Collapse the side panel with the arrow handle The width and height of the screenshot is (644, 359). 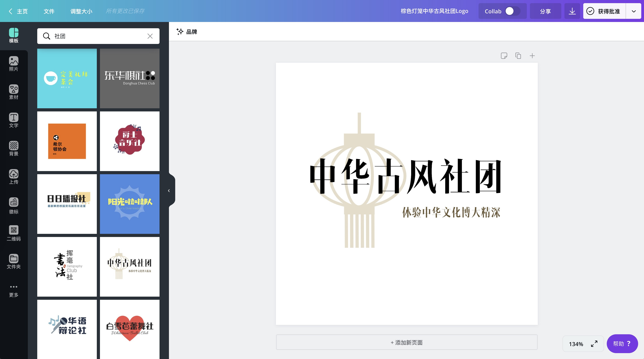coord(169,191)
